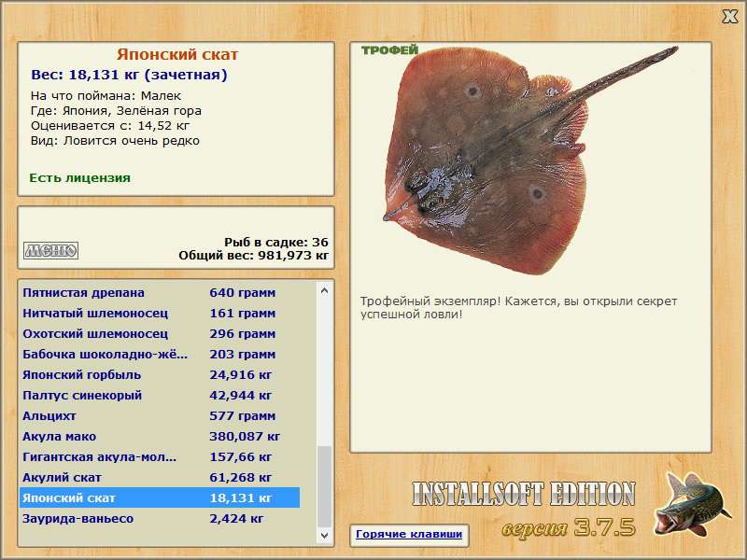Select Пятнистая дрепана in the fish list
Viewport: 747px width, 560px height.
[160, 293]
